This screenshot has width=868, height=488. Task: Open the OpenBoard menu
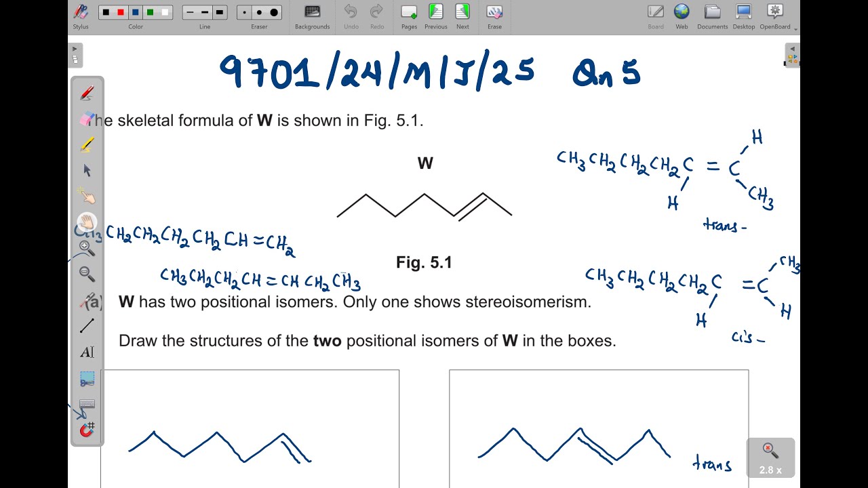(x=775, y=16)
